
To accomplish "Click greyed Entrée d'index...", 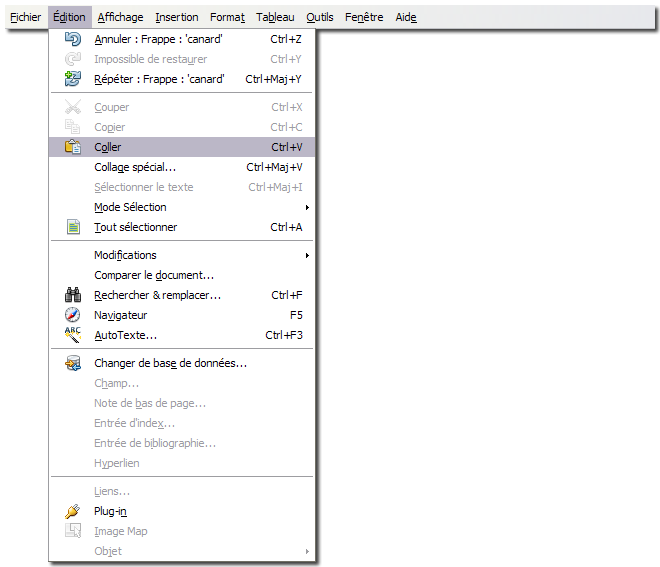I will (x=182, y=423).
